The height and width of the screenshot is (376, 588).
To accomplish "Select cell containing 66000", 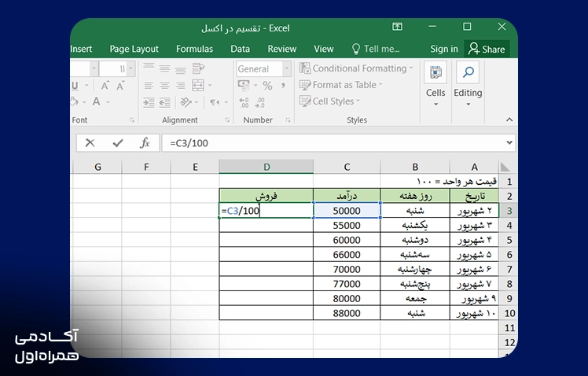I will (347, 255).
